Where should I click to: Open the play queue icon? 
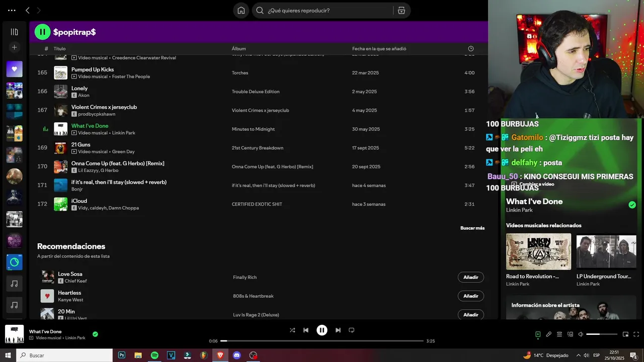[x=559, y=334]
